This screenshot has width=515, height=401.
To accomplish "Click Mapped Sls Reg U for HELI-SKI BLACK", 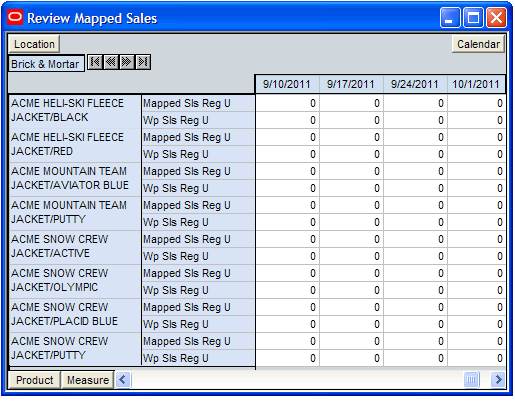I will pyautogui.click(x=198, y=103).
